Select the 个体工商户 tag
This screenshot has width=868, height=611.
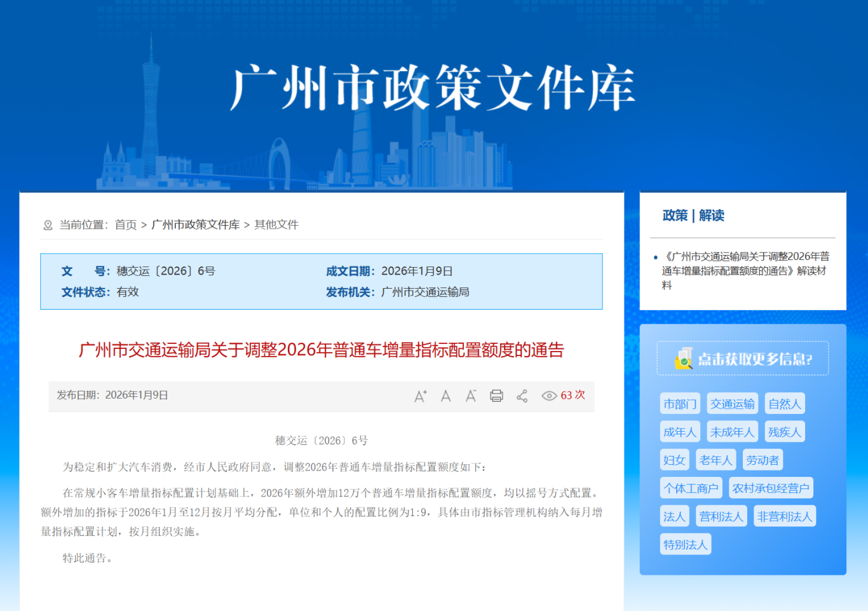pos(691,488)
